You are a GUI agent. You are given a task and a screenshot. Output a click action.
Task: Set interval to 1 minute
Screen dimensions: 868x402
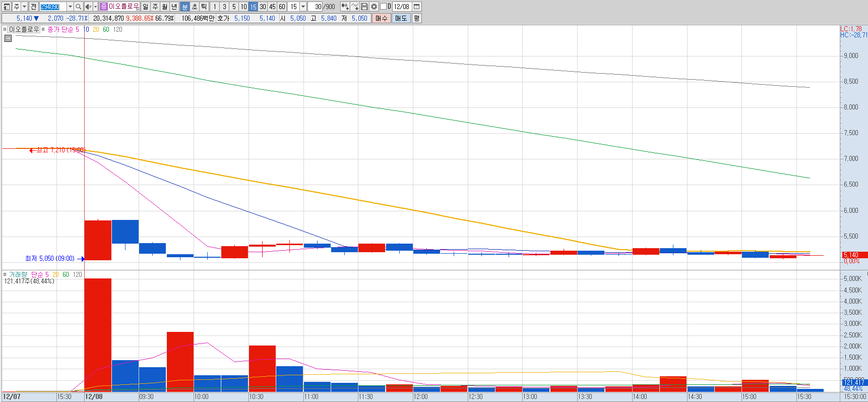pyautogui.click(x=215, y=7)
